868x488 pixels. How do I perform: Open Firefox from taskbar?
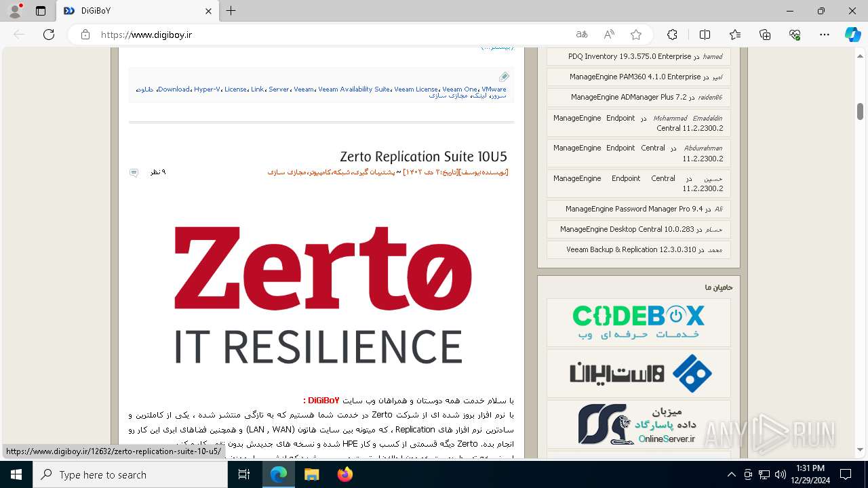344,474
